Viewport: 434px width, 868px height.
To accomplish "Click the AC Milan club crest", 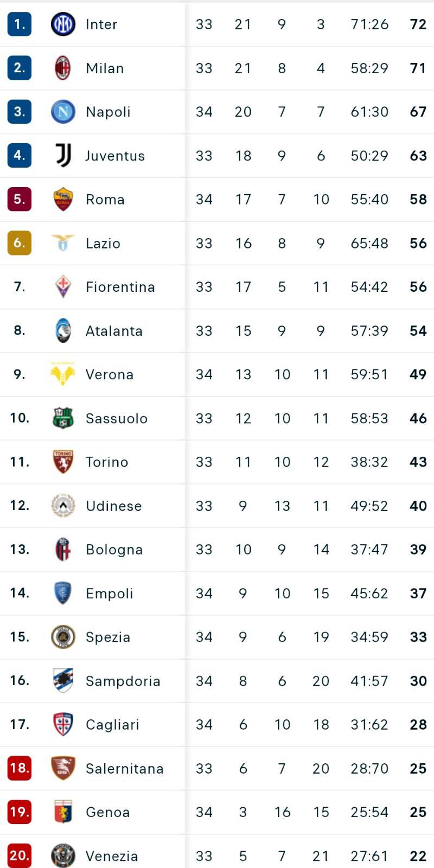I will [63, 68].
